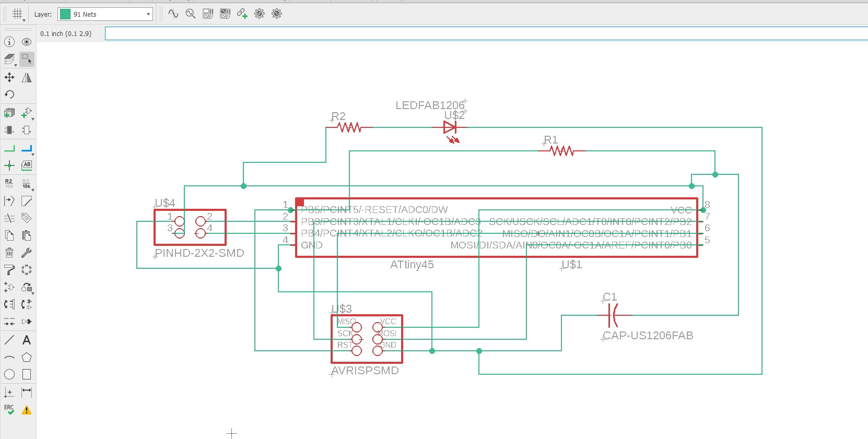Select the Circle tool

tap(9, 374)
